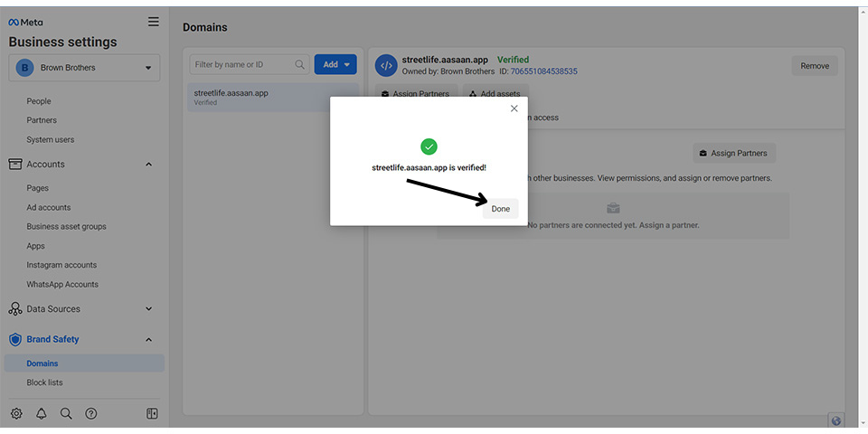
Task: Click 'No partners are connected yet' message
Action: coord(613,225)
